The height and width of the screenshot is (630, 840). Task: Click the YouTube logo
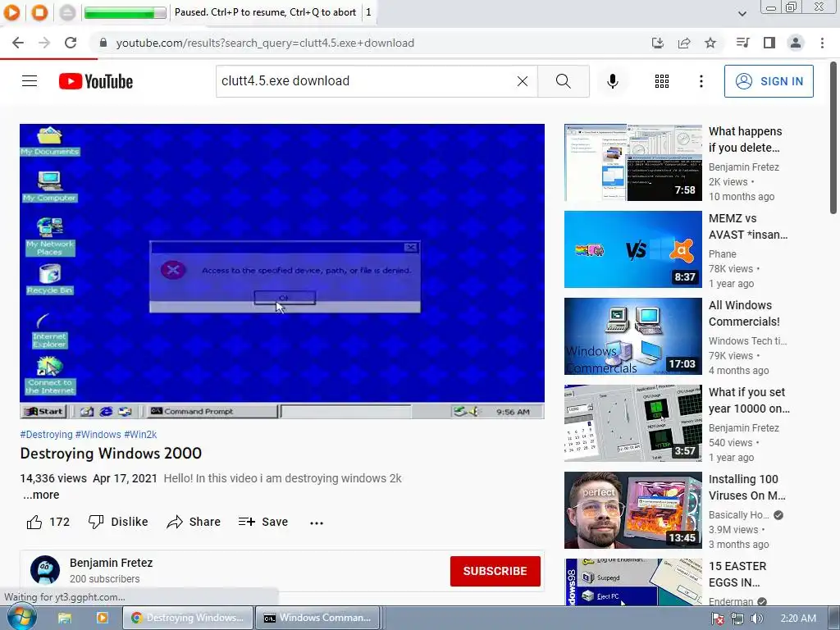96,81
